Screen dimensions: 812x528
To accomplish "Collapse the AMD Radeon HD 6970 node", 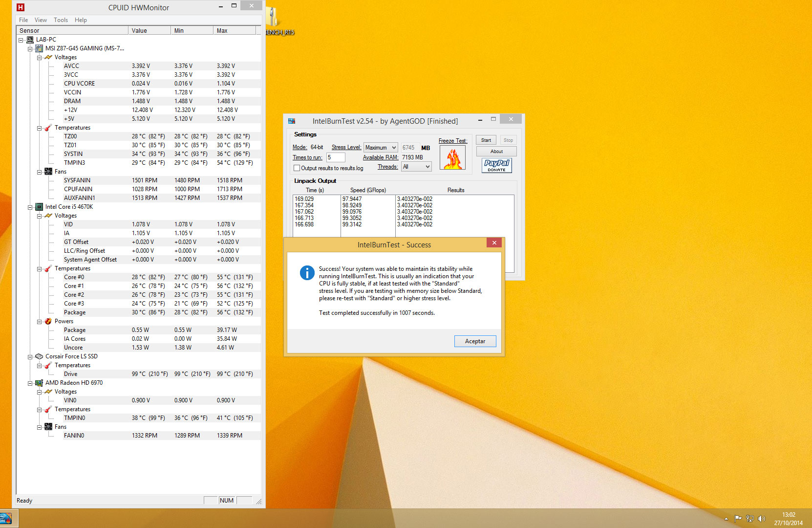I will 30,383.
